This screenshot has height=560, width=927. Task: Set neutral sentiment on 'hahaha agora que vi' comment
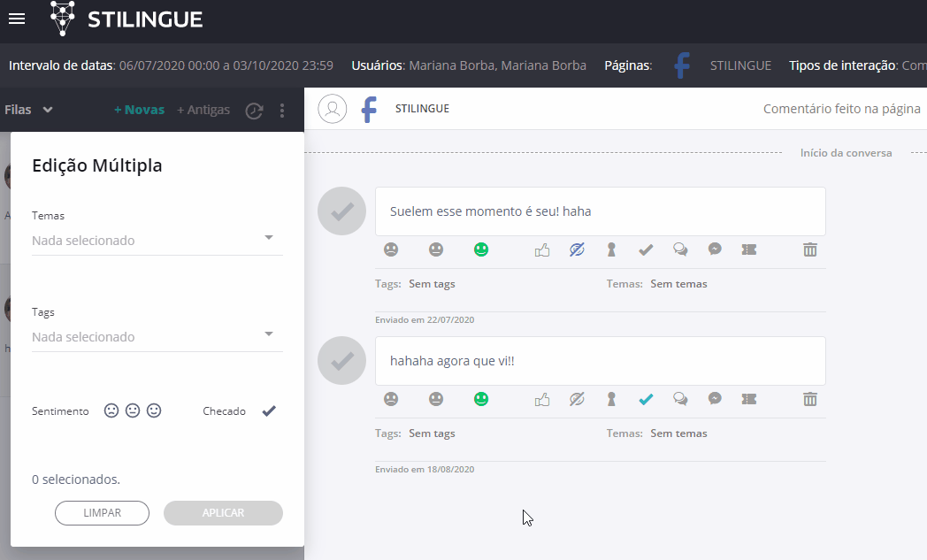[436, 399]
